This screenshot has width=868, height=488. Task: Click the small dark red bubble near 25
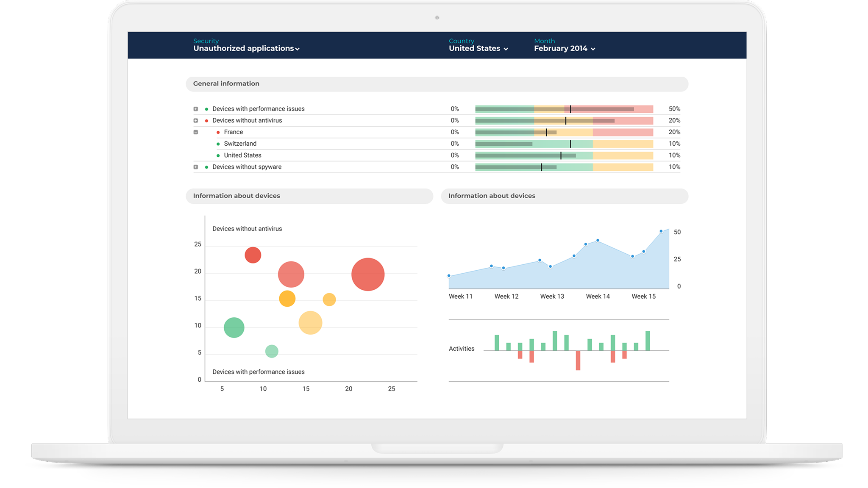[x=253, y=255]
